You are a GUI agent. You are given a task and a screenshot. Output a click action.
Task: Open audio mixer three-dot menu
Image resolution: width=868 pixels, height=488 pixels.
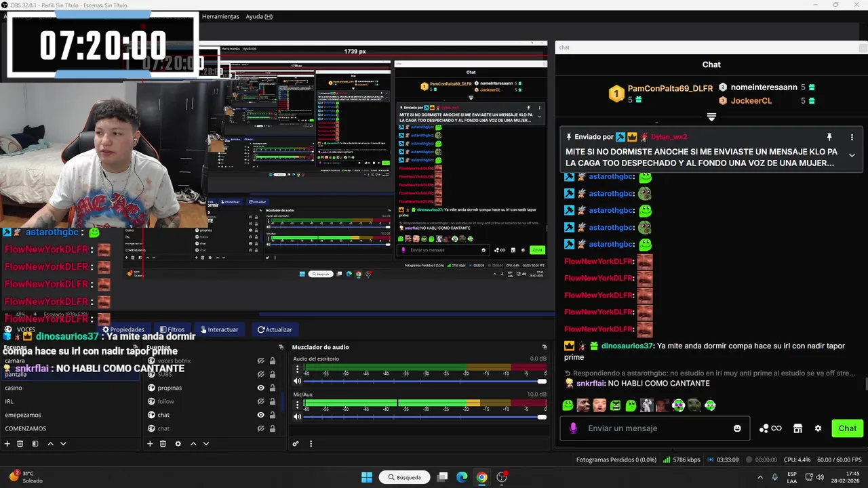point(311,444)
